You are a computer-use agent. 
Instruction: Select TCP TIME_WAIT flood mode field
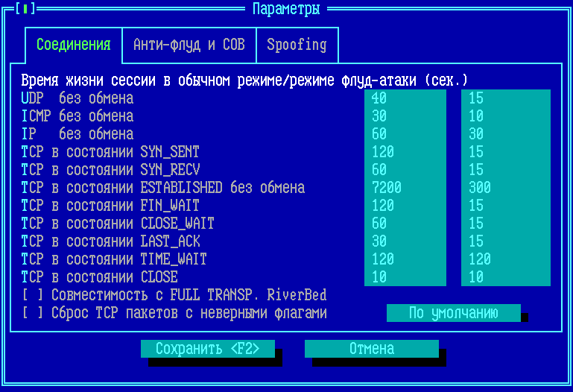coord(505,259)
